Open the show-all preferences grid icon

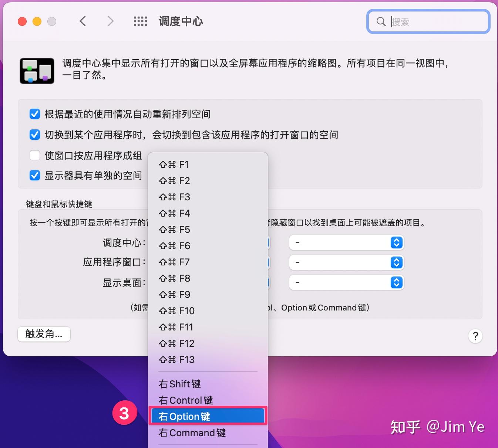click(x=140, y=21)
